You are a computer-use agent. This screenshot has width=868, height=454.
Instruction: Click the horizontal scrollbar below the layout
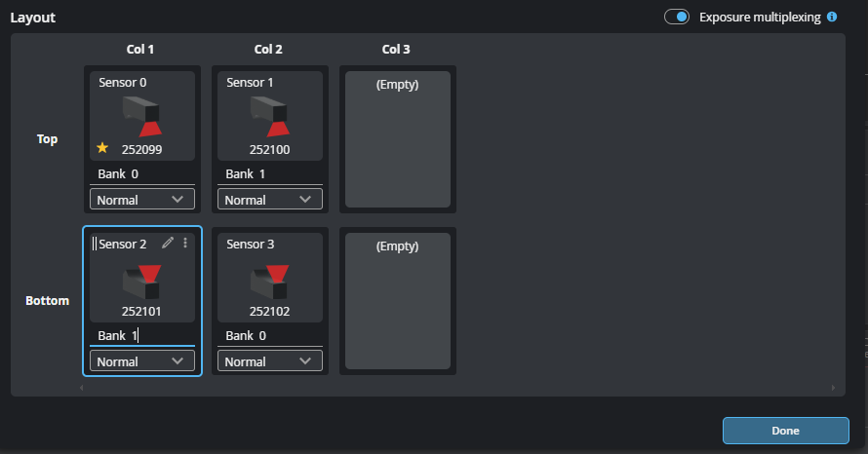click(456, 388)
